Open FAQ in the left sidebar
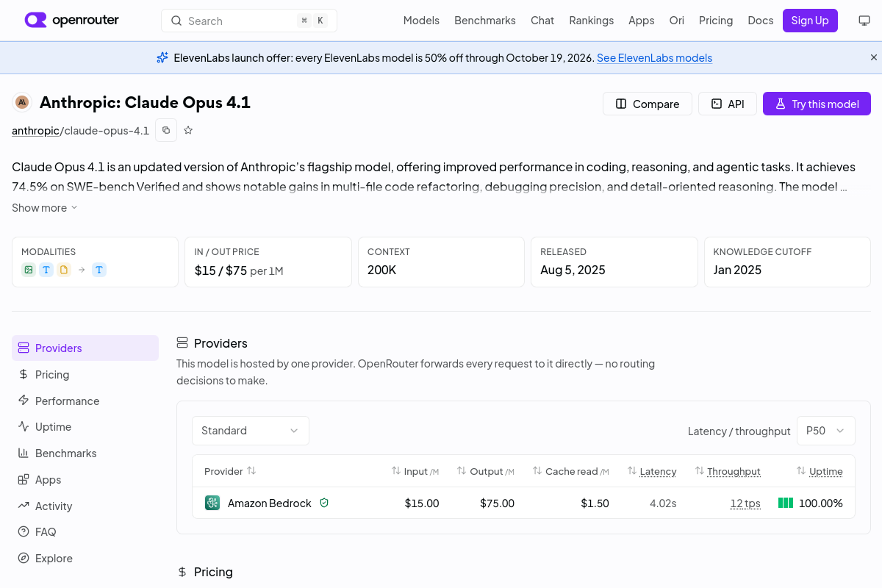This screenshot has height=588, width=882. coord(85,532)
